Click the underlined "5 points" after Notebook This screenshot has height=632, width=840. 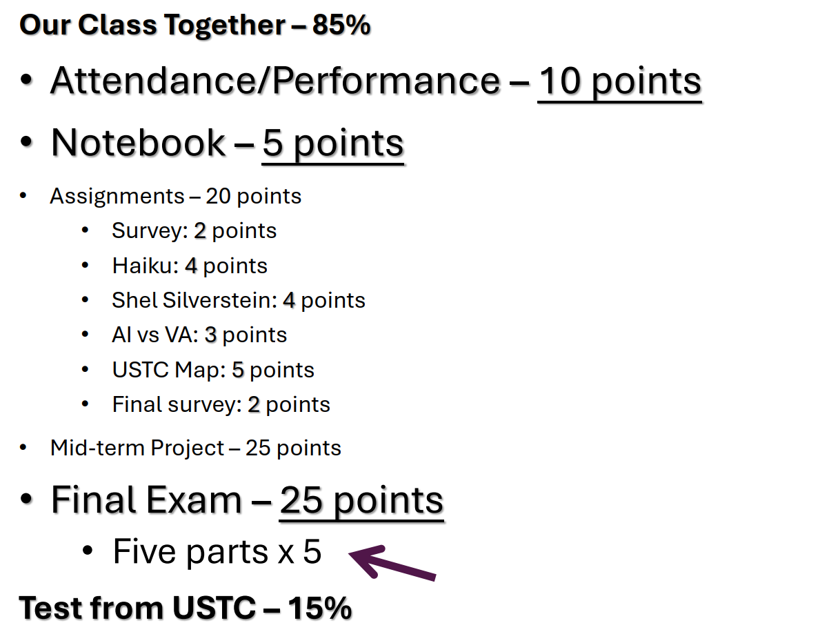332,143
